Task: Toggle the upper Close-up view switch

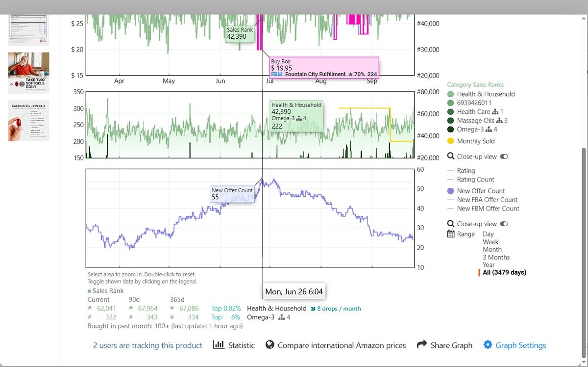Action: 504,157
